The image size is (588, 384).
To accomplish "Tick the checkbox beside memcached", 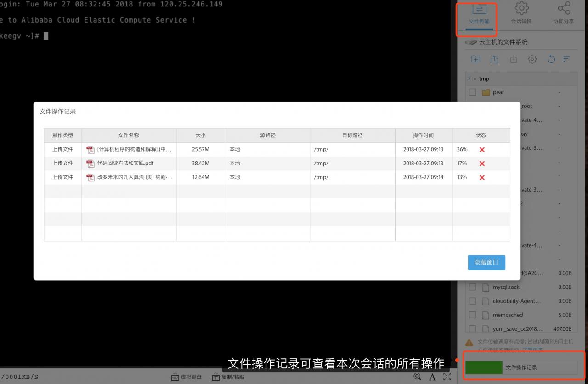I will (x=472, y=315).
